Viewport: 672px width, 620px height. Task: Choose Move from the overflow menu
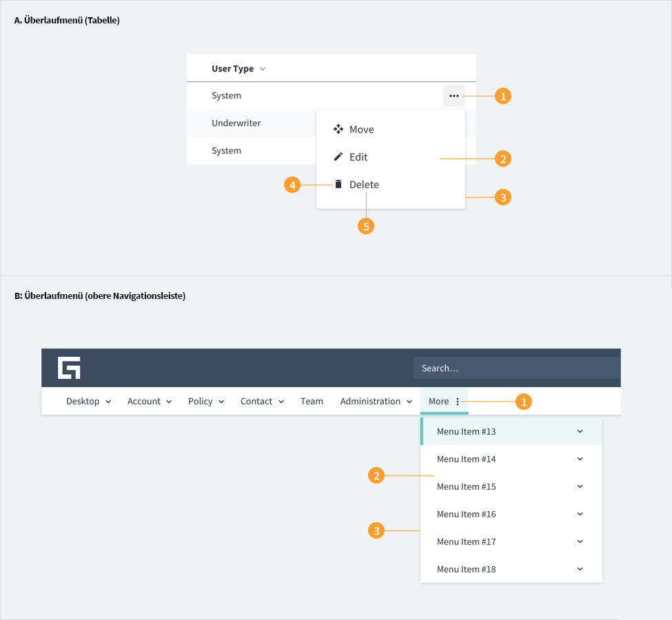point(362,130)
